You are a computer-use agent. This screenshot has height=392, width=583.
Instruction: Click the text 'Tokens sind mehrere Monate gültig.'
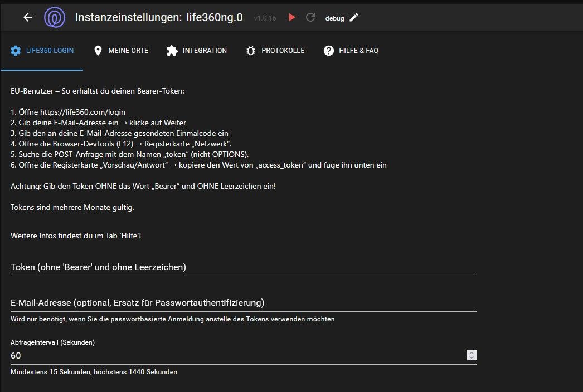(72, 207)
